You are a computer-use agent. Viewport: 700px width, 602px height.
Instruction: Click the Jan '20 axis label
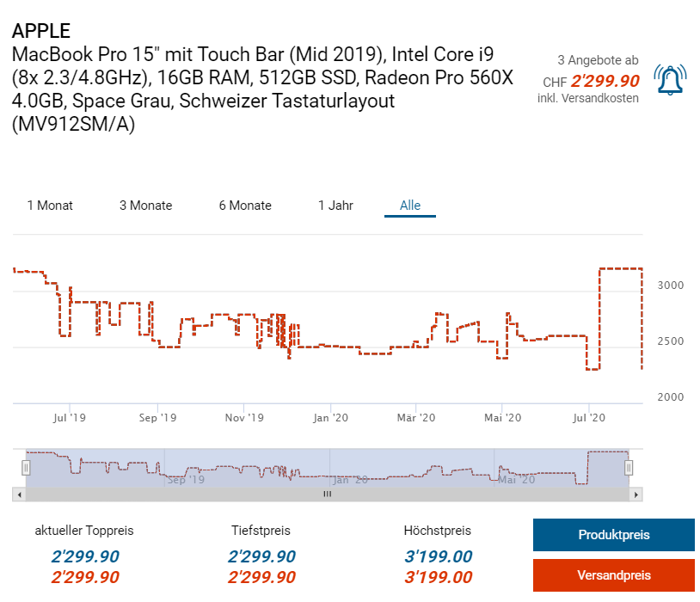pos(330,418)
